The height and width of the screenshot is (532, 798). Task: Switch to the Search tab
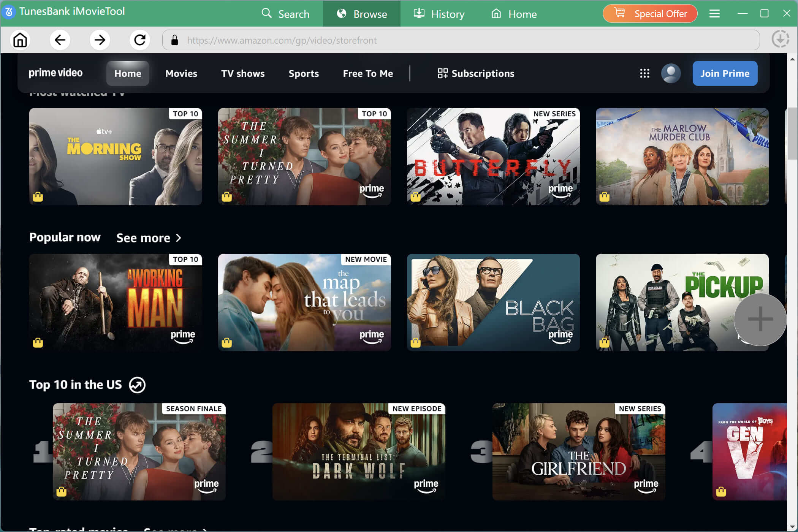285,14
